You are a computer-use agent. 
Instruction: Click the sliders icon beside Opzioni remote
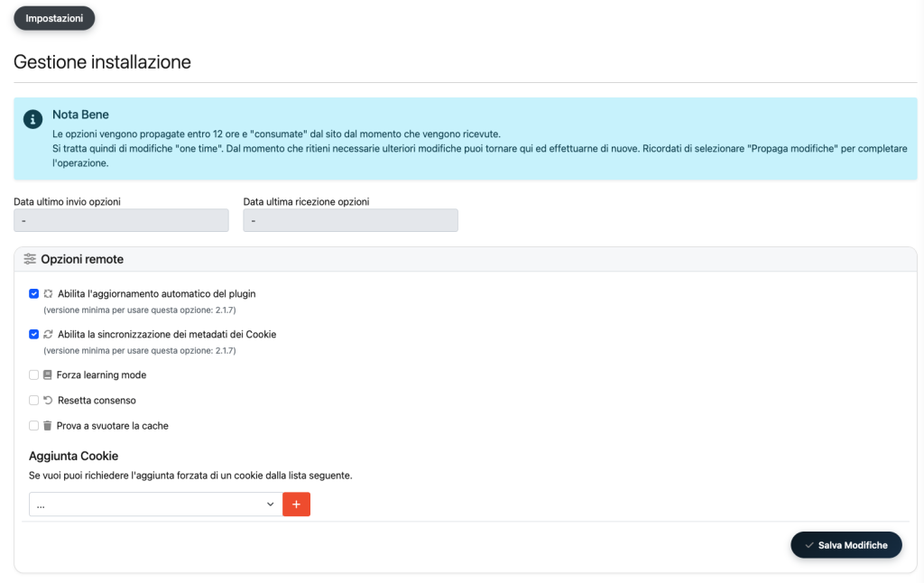tap(30, 259)
